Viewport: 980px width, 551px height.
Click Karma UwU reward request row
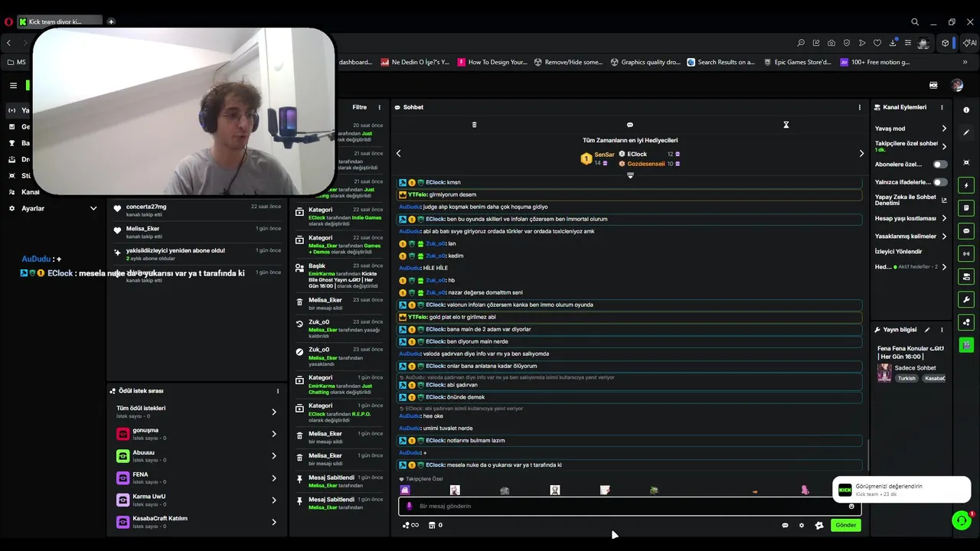197,500
